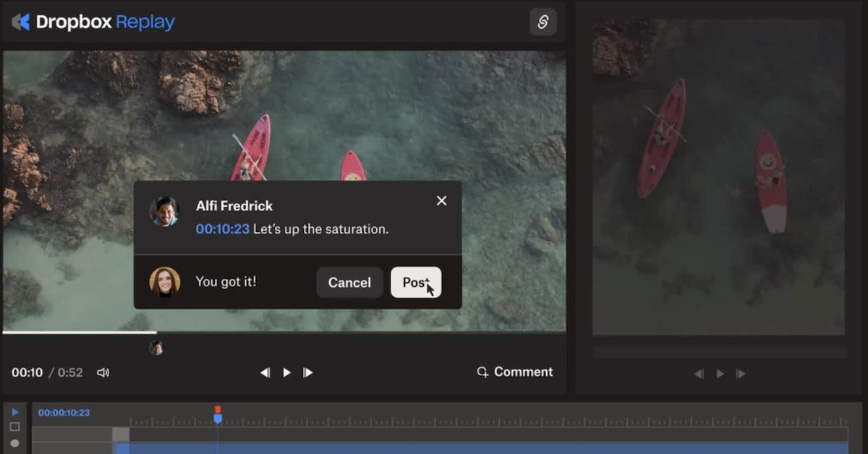868x454 pixels.
Task: Mute audio with the speaker icon
Action: [x=103, y=372]
